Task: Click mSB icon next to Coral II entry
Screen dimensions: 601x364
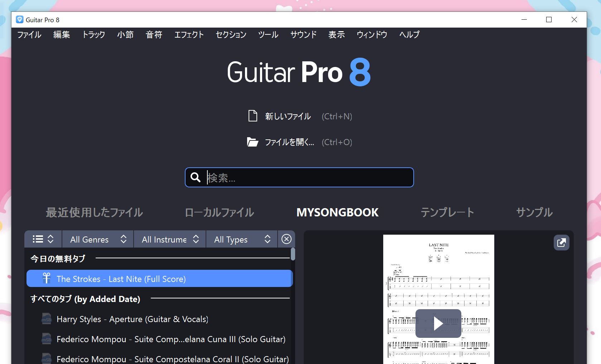Action: point(47,359)
